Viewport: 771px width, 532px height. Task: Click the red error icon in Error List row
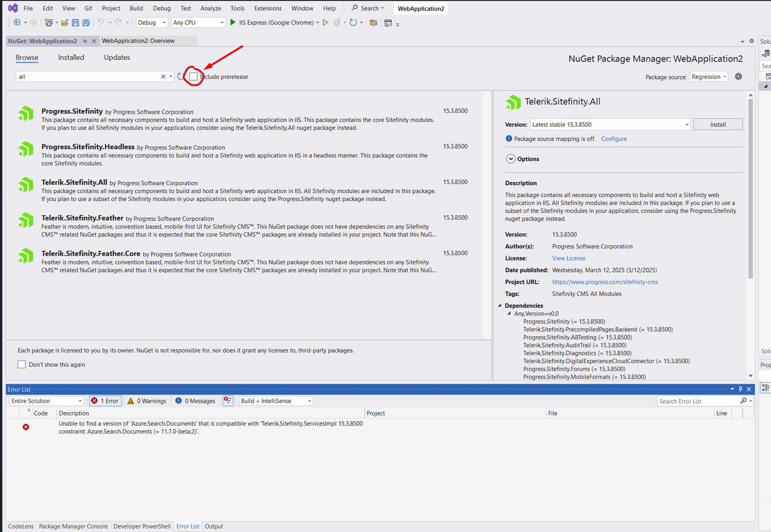tap(26, 427)
